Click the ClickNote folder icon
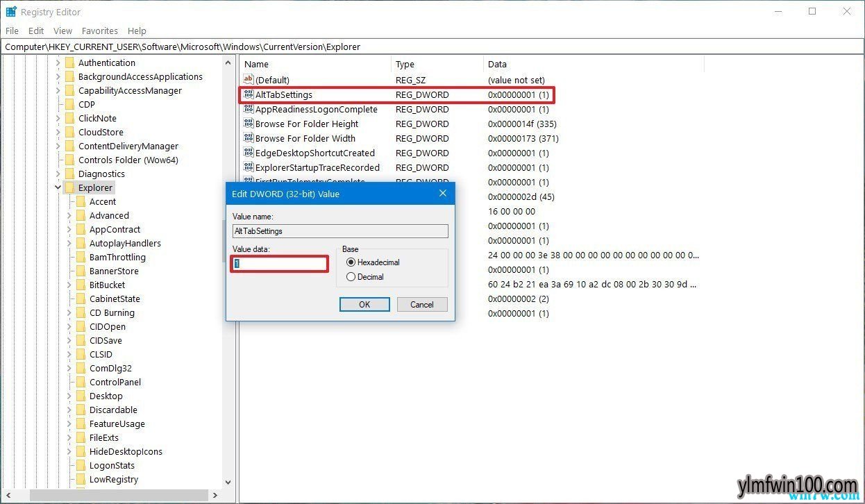Viewport: 865px width, 504px height. pyautogui.click(x=69, y=118)
